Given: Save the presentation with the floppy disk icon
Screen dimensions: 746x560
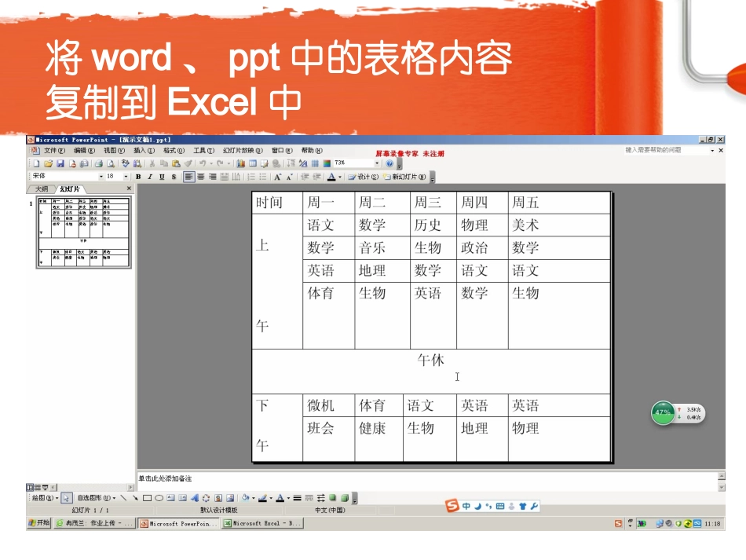Looking at the screenshot, I should tap(60, 163).
